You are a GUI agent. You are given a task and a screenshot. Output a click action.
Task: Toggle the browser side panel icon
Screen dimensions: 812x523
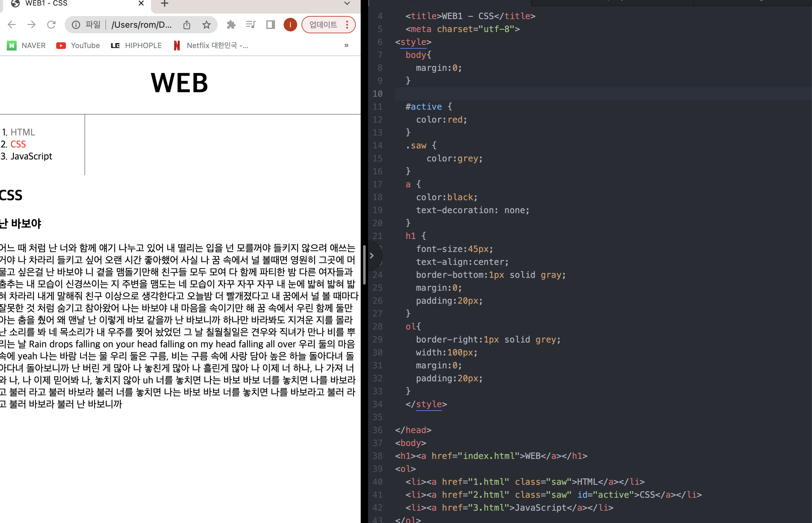tap(271, 24)
